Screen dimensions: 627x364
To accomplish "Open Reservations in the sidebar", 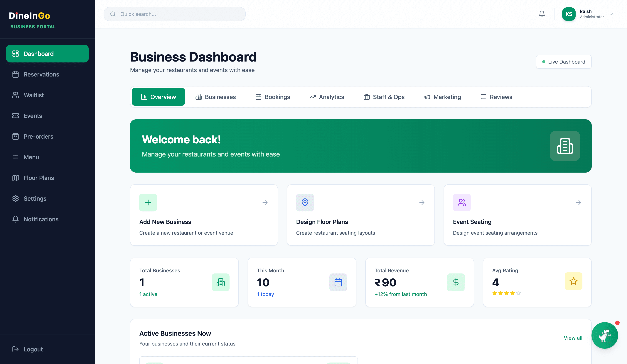I will (x=41, y=74).
